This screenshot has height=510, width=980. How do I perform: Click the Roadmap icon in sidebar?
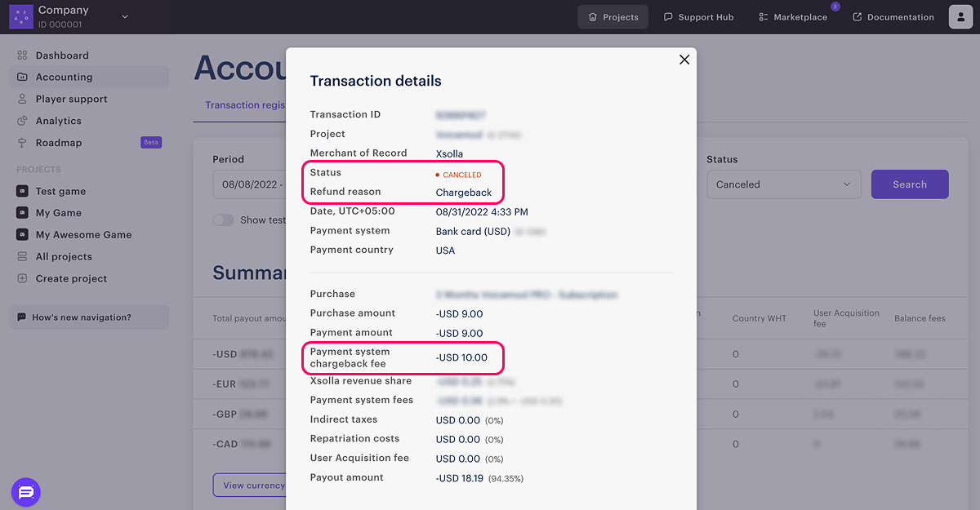(x=23, y=143)
